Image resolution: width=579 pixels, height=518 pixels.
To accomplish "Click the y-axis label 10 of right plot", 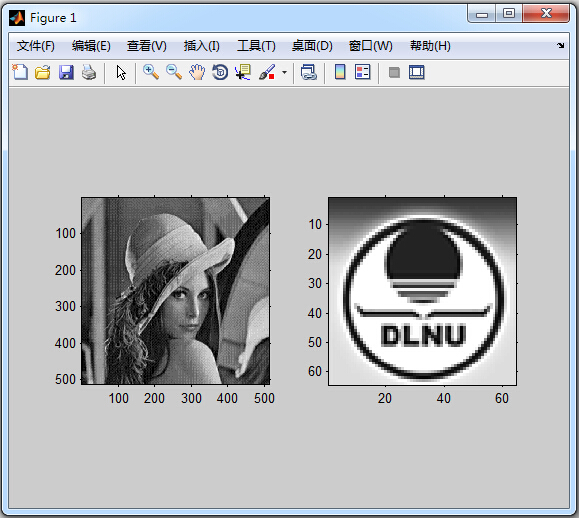I will [315, 224].
